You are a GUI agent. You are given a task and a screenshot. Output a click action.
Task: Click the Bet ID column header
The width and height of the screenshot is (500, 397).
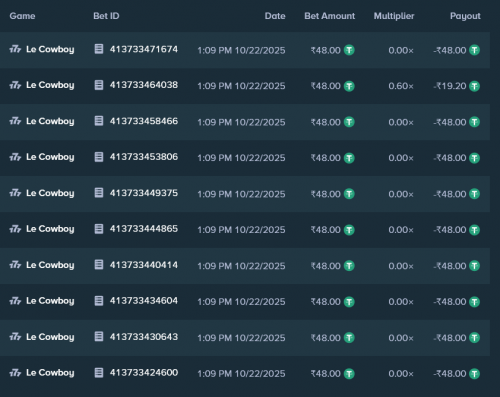106,16
